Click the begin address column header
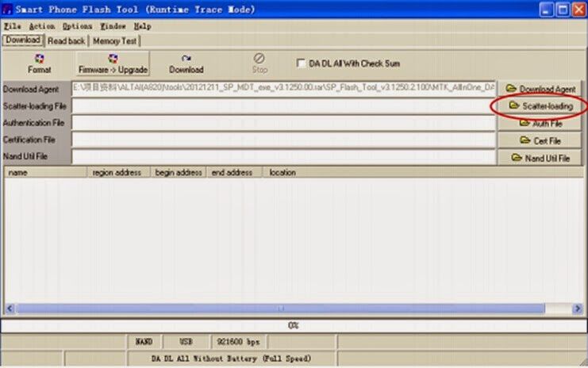The image size is (588, 368). point(178,172)
